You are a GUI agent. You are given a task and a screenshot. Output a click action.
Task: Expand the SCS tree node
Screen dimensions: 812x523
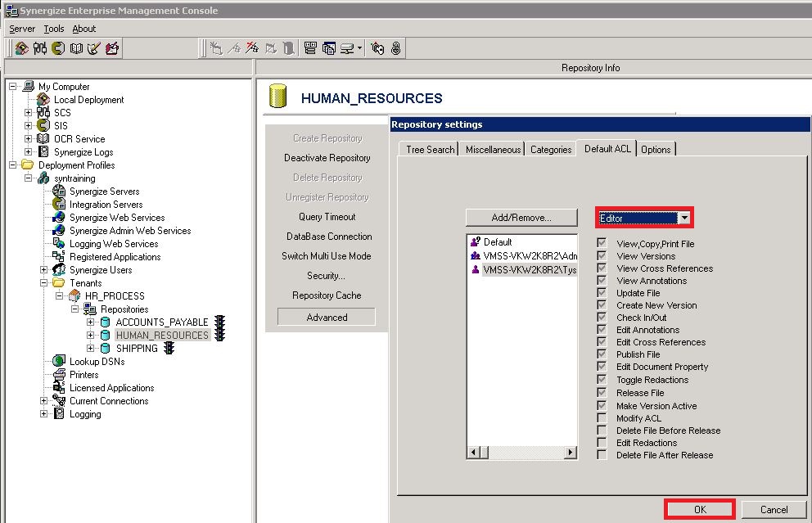coord(29,112)
